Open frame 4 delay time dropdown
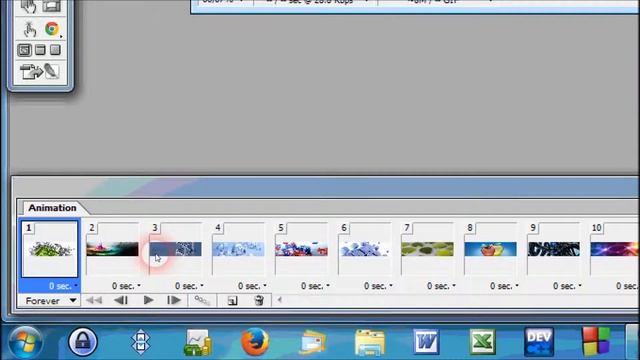 pyautogui.click(x=252, y=286)
